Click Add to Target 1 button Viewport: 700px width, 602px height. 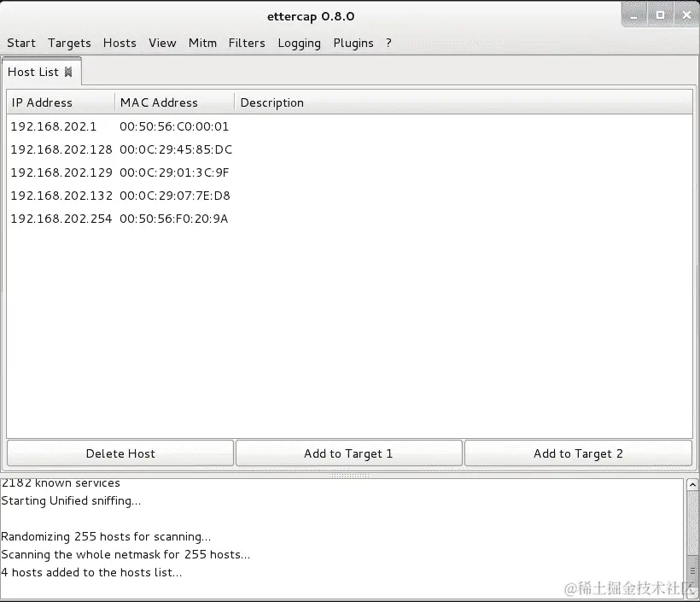(348, 453)
